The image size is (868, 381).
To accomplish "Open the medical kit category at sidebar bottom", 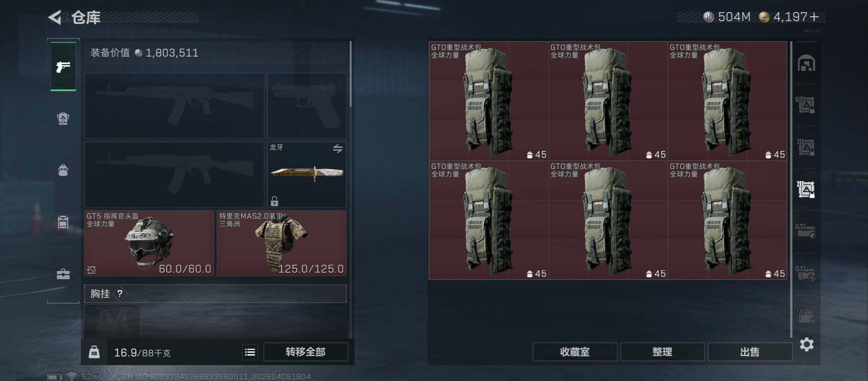I will 63,274.
